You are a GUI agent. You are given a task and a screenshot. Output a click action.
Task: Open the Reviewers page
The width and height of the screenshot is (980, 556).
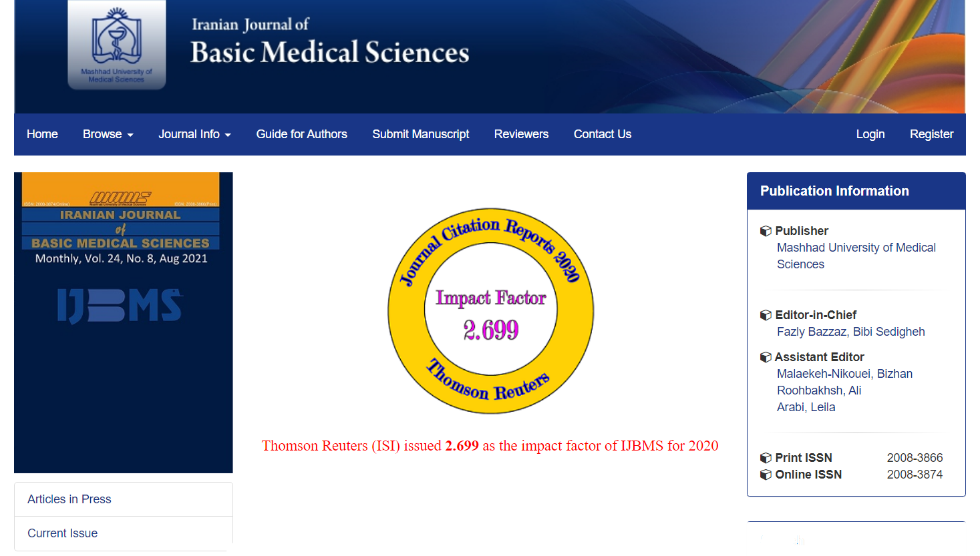pyautogui.click(x=521, y=134)
